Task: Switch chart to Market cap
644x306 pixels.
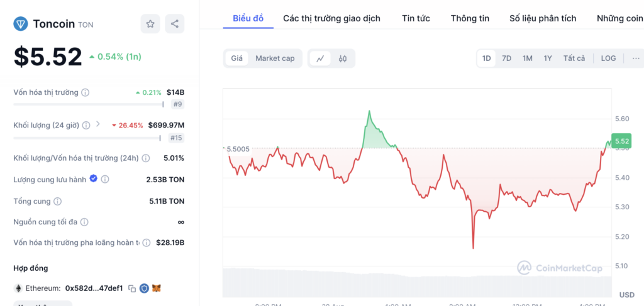Action: [x=275, y=58]
